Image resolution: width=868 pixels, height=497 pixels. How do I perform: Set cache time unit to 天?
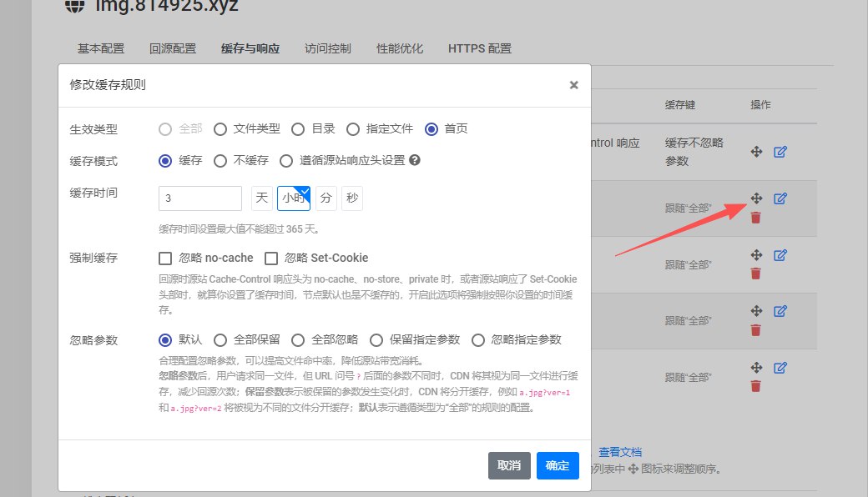(261, 198)
